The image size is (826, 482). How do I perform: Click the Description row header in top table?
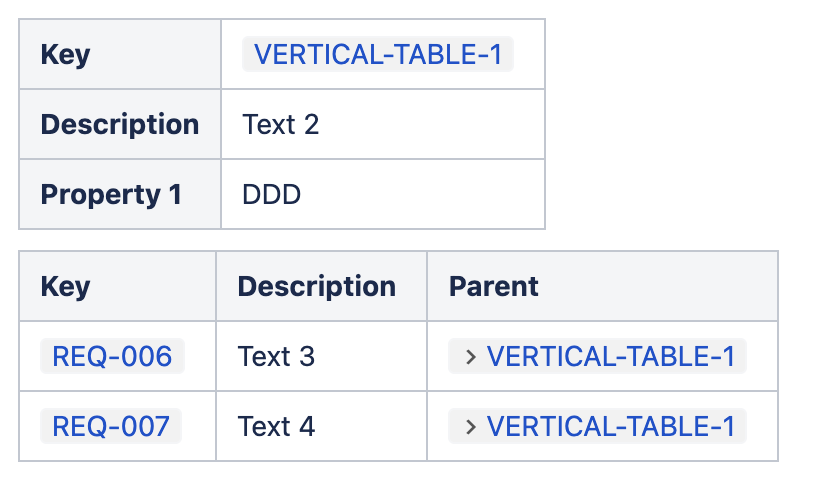119,125
